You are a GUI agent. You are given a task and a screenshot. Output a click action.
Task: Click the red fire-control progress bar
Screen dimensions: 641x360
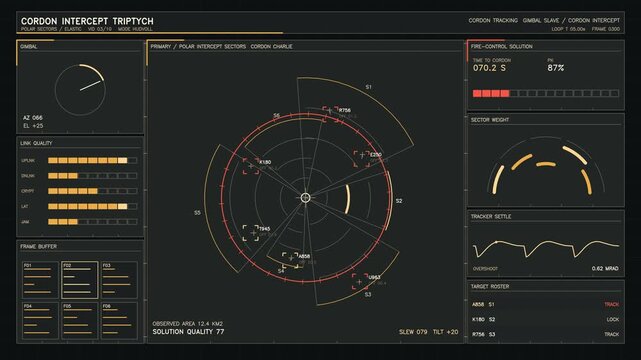pyautogui.click(x=546, y=94)
